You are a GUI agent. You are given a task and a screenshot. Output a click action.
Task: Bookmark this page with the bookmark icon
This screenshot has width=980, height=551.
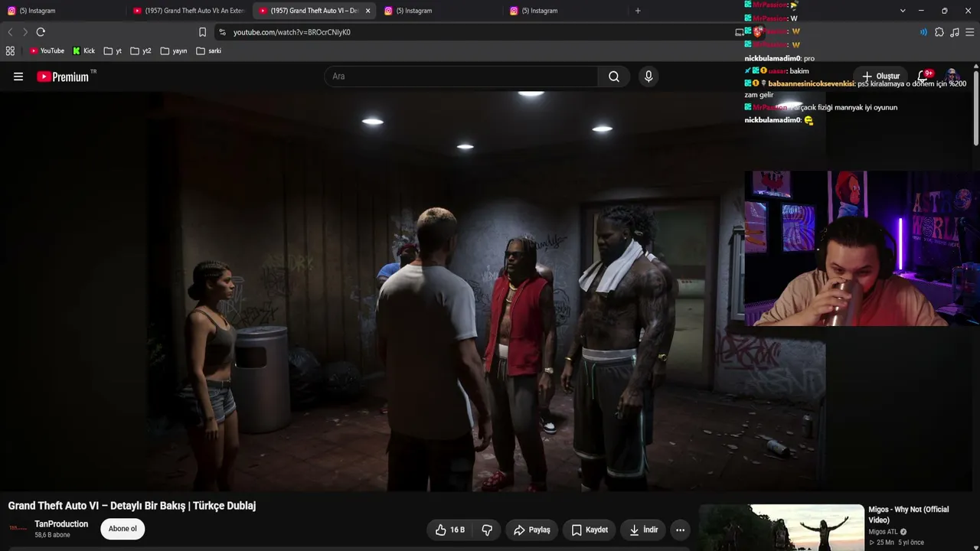point(202,32)
